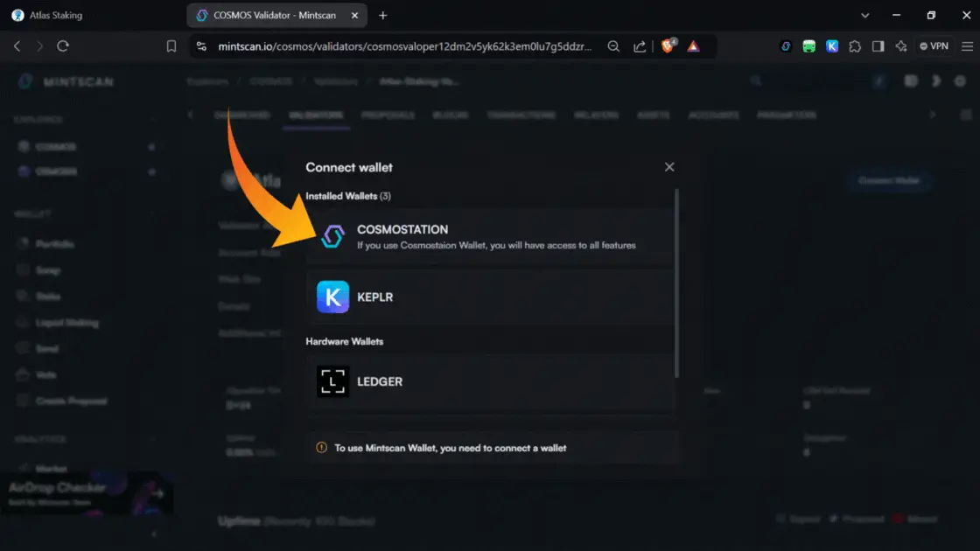Open a new browser tab

[382, 15]
